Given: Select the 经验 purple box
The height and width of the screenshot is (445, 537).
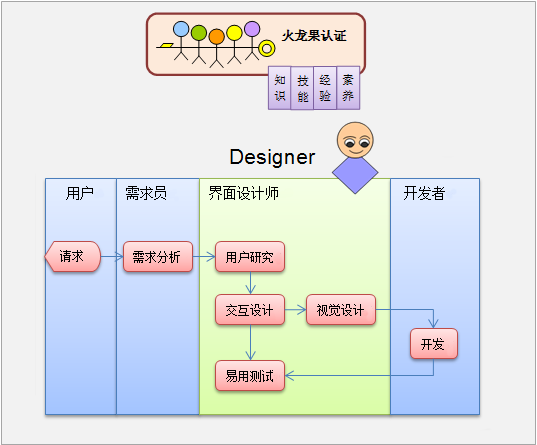Looking at the screenshot, I should 325,88.
